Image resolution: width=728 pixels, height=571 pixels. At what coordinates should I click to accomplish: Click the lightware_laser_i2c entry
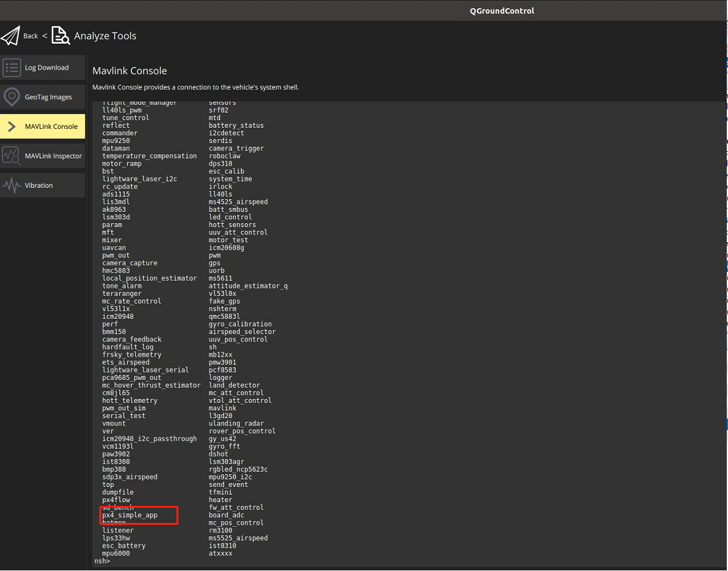click(140, 179)
